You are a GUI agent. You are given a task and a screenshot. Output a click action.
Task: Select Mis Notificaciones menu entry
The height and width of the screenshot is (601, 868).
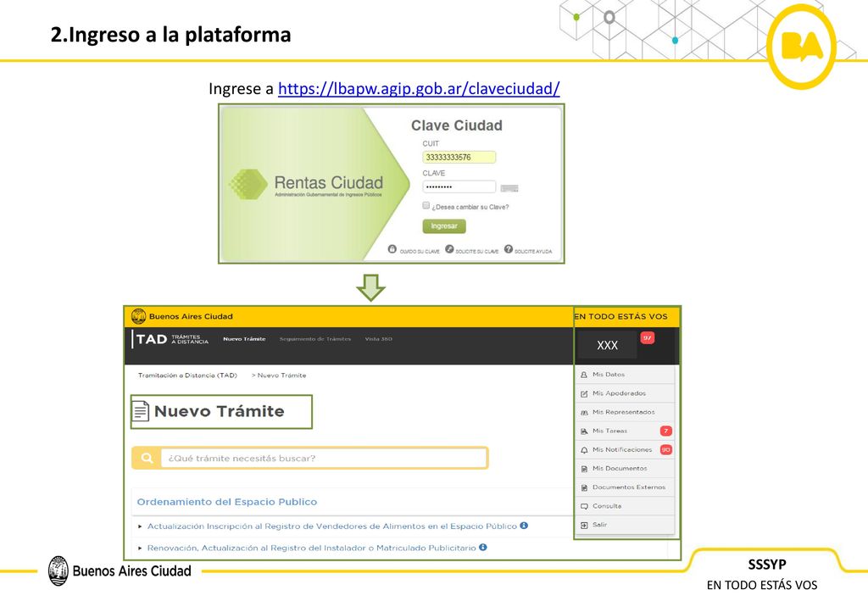[x=625, y=450]
